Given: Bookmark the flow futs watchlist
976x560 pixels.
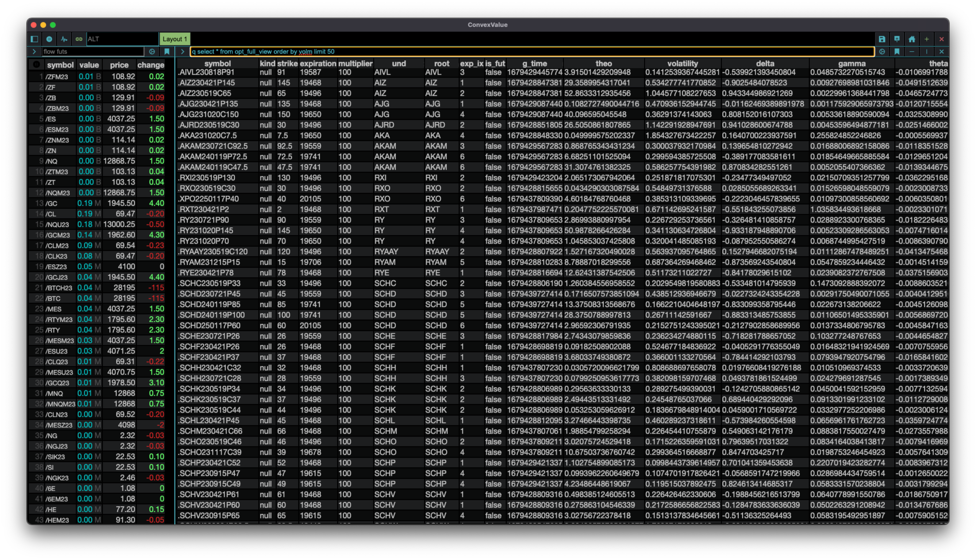Looking at the screenshot, I should 167,52.
